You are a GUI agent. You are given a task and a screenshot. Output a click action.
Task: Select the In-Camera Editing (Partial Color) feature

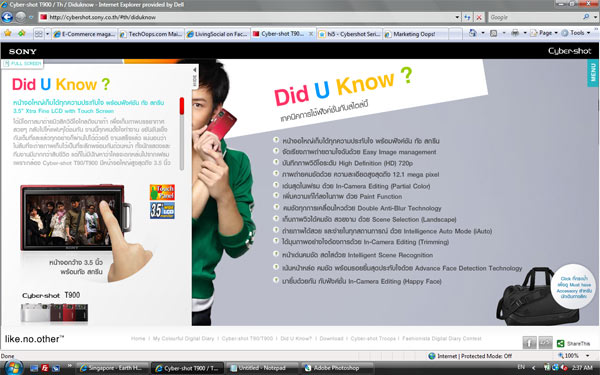point(356,186)
